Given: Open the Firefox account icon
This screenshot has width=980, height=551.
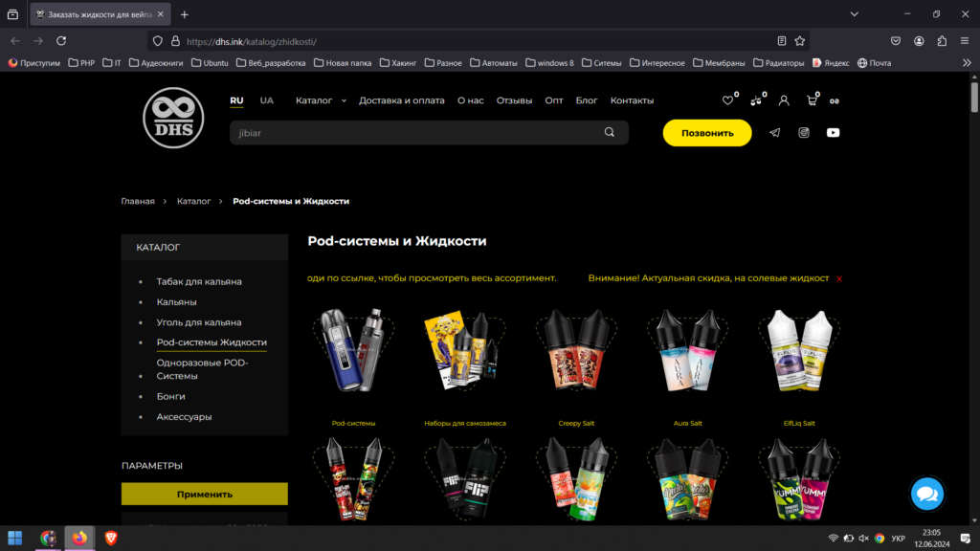Looking at the screenshot, I should 919,41.
